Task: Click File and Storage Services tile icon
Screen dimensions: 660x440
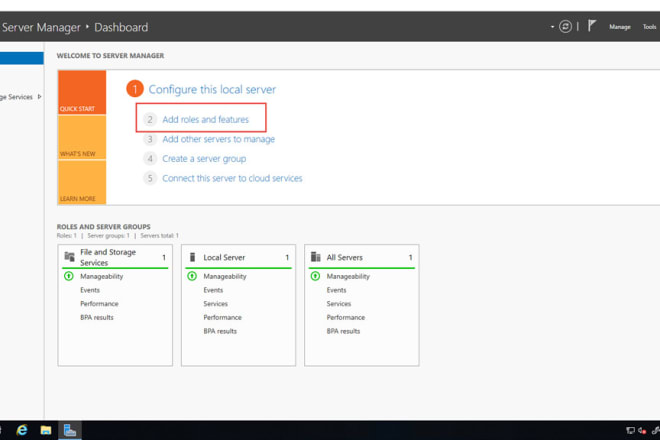Action: [x=69, y=256]
